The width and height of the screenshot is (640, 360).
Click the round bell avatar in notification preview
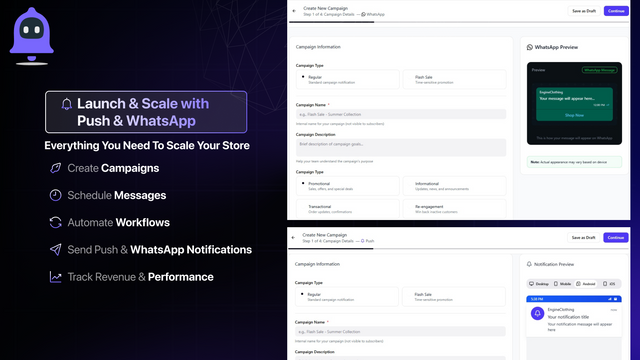point(538,313)
